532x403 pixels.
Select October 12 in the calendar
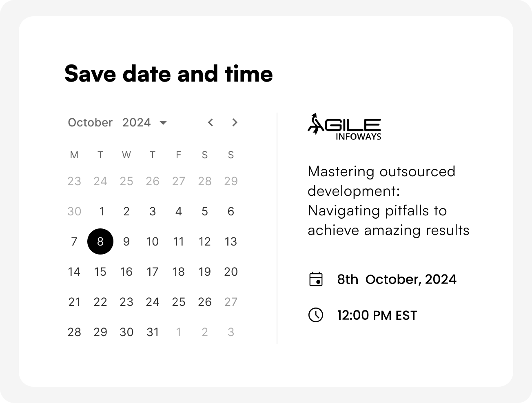pos(205,241)
